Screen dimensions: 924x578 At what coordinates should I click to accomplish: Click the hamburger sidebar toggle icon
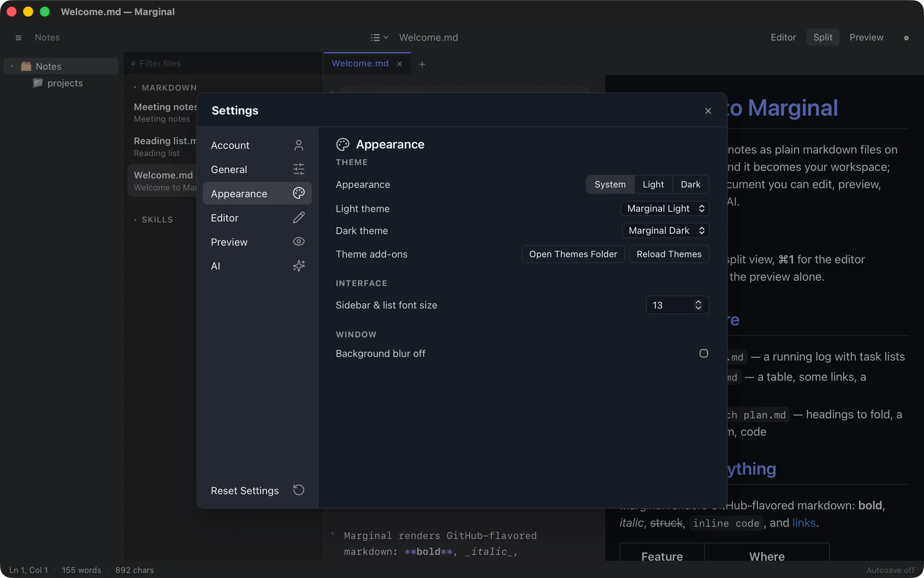[18, 38]
